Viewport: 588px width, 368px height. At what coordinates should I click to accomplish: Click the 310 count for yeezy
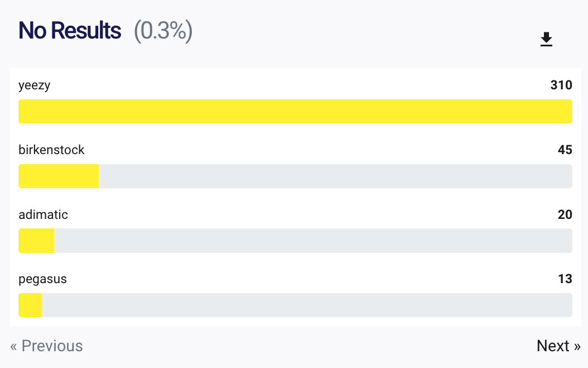point(561,85)
